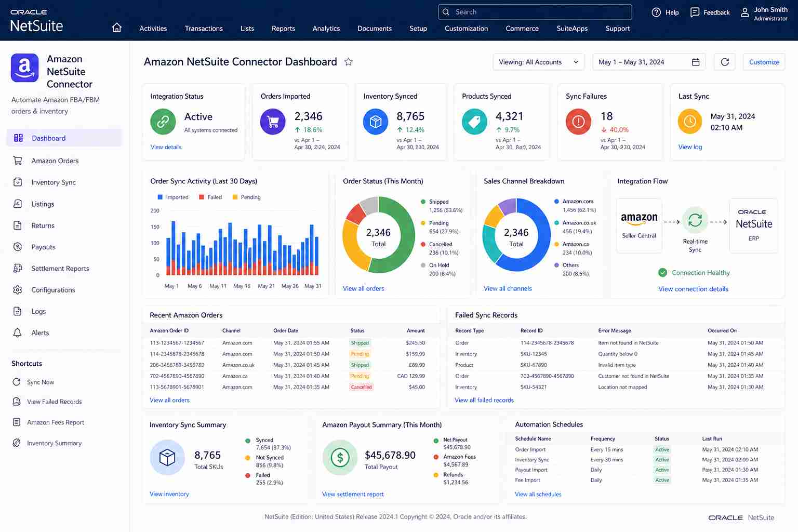Viewport: 798px width, 532px height.
Task: Click View all schedules link
Action: 538,494
